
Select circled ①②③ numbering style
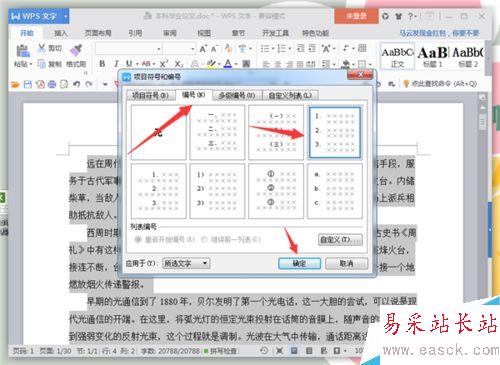[276, 191]
